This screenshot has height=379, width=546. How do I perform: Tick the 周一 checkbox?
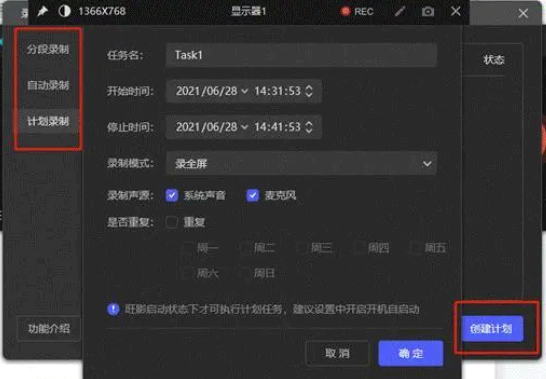point(188,248)
